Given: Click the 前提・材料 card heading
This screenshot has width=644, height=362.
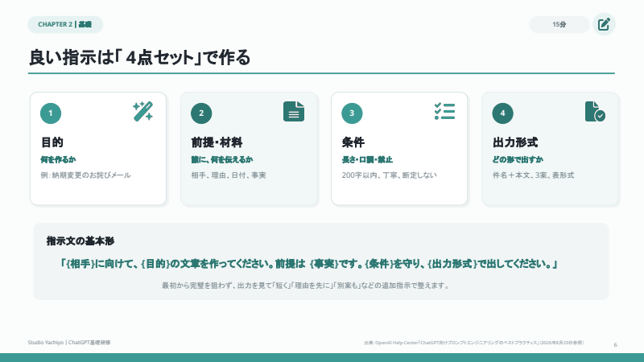Looking at the screenshot, I should (x=217, y=142).
